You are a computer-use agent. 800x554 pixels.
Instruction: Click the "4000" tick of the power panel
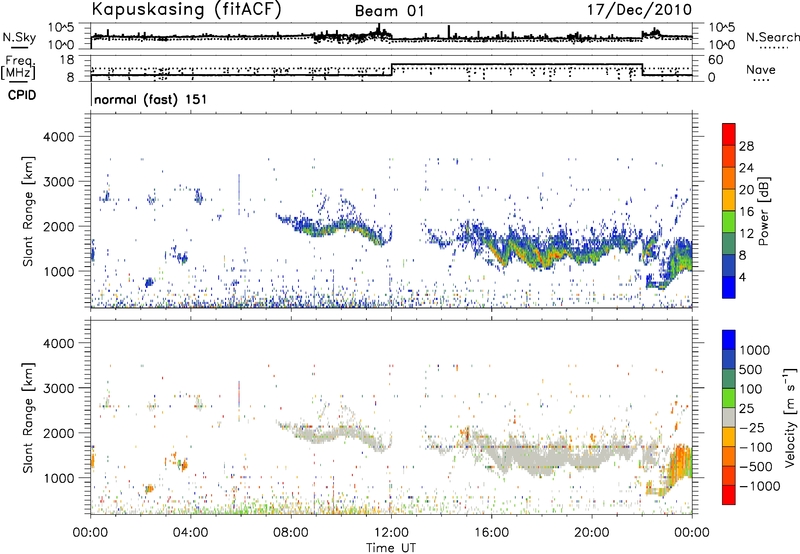click(58, 137)
